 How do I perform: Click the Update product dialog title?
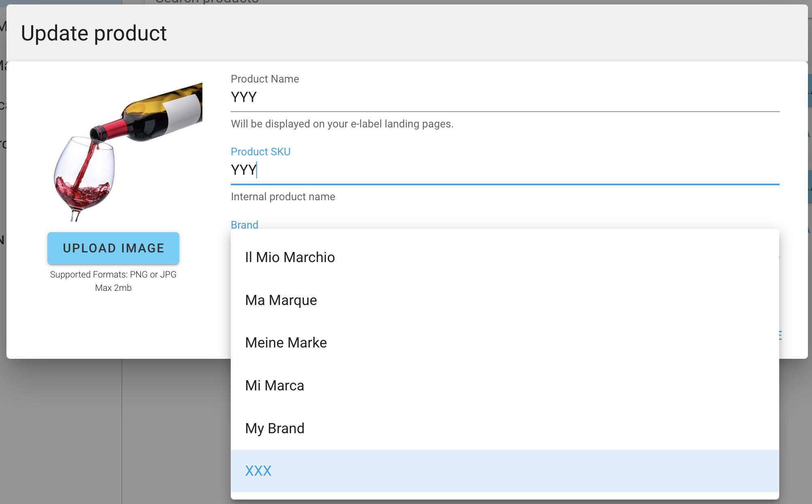click(94, 33)
